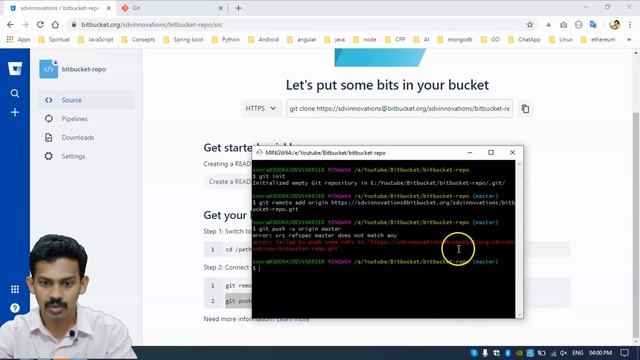Click the round face extension icon
This screenshot has width=640, height=360.
click(578, 25)
